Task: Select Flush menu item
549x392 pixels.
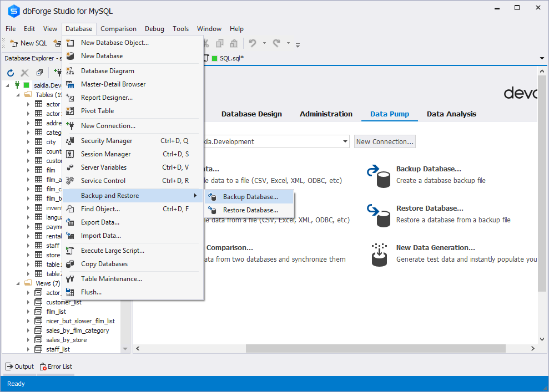Action: point(133,292)
